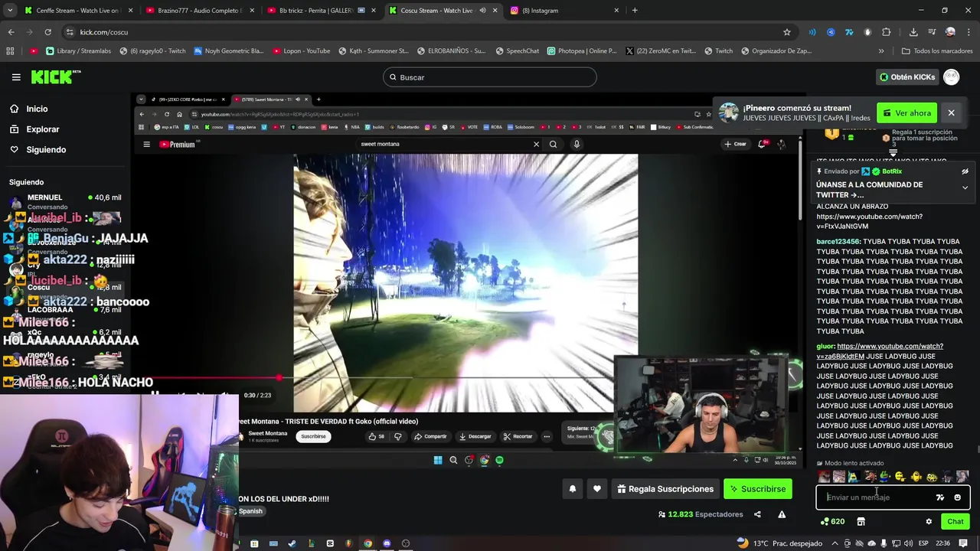Go back in Chrome
The image size is (980, 551).
[11, 32]
